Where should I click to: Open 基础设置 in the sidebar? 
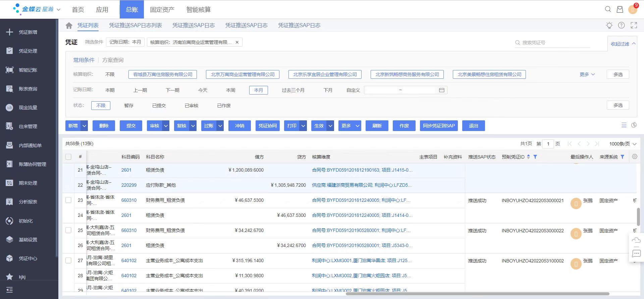click(x=28, y=240)
